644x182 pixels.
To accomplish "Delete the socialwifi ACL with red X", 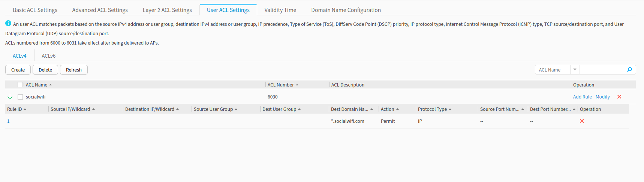I will tap(619, 97).
